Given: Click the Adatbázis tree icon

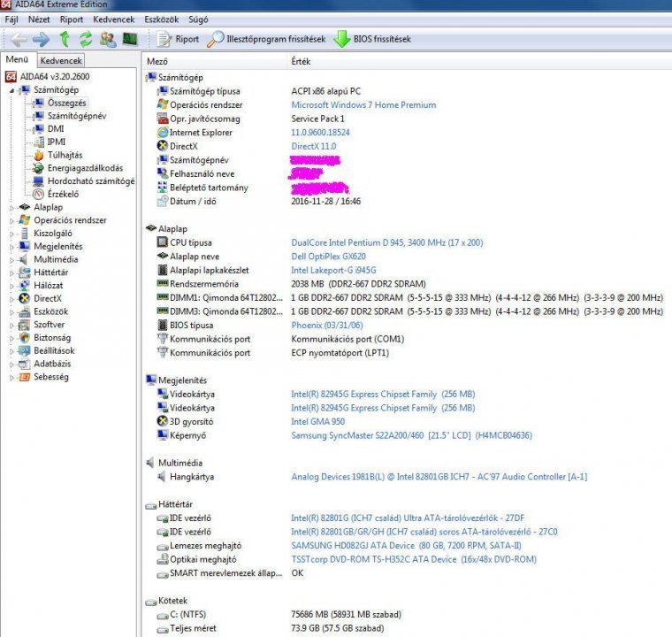Looking at the screenshot, I should pos(25,364).
